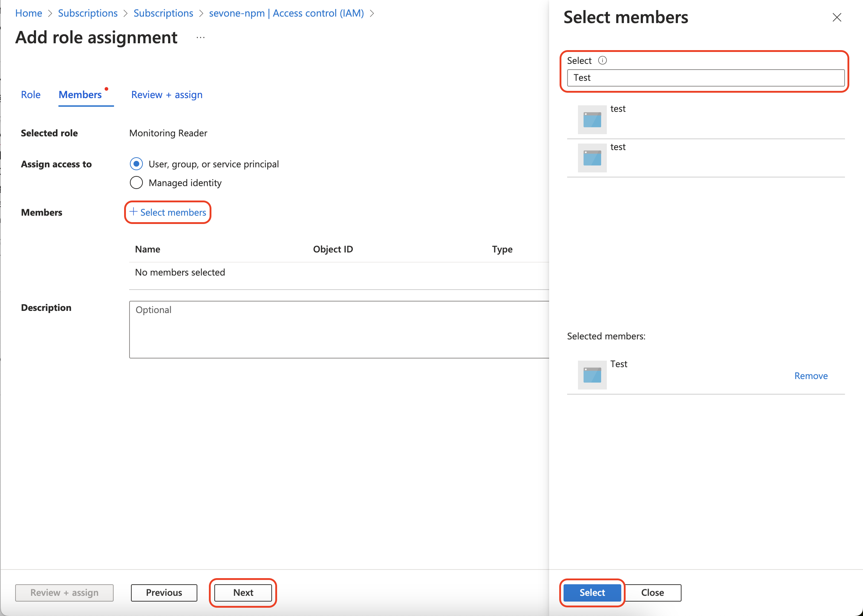
Task: Click the 'Monitoring Reader' selected role text
Action: (168, 133)
